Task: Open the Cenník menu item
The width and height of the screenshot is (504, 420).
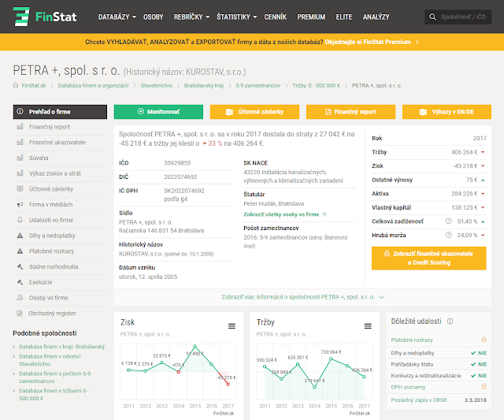Action: (275, 17)
